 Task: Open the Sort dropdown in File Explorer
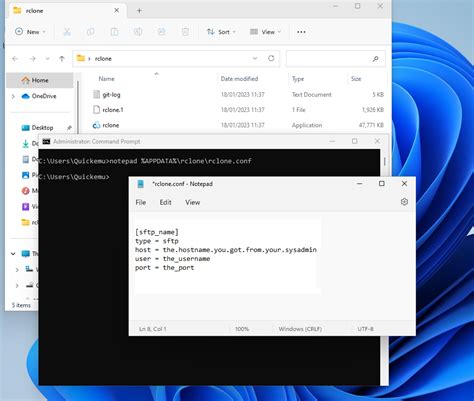pyautogui.click(x=221, y=32)
